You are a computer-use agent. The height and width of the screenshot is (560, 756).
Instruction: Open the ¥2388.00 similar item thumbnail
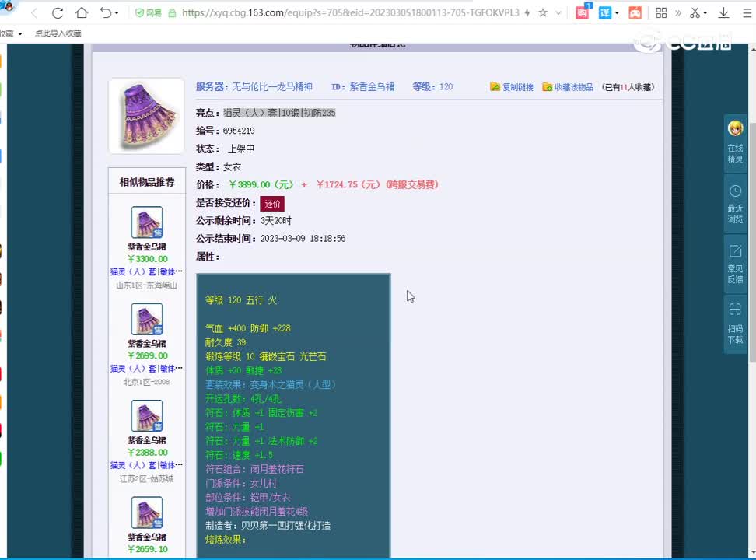click(146, 416)
